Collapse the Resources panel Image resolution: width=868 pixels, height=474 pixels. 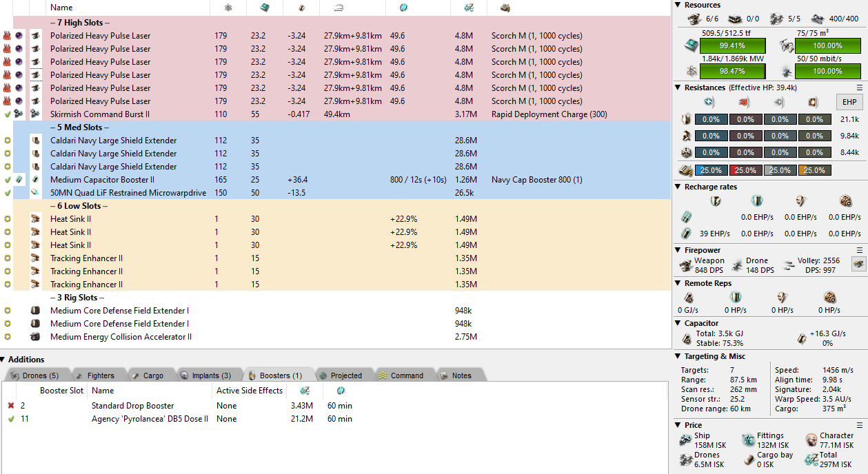pos(678,5)
